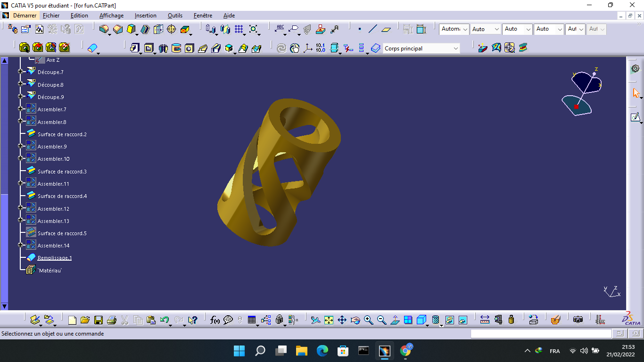Screen dimensions: 644x362
Task: Open the Insertion menu
Action: click(x=146, y=16)
